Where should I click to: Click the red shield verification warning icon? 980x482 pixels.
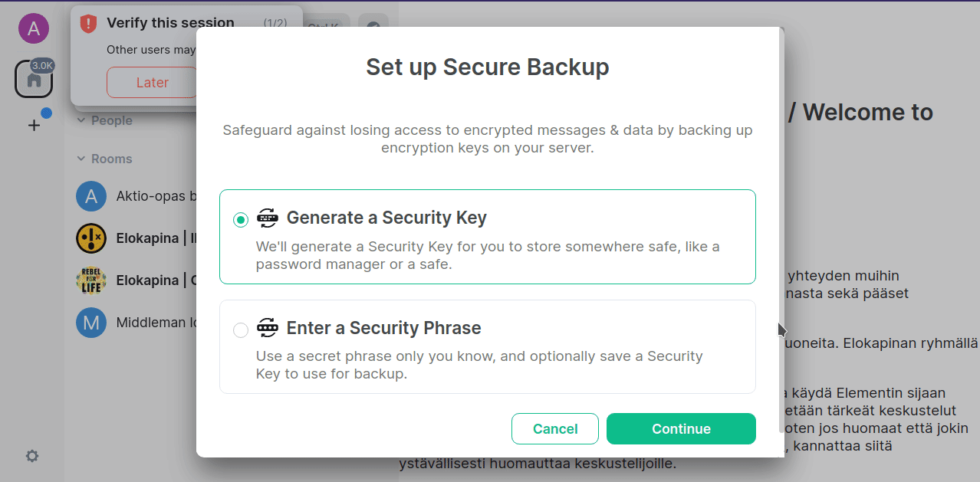(x=89, y=24)
